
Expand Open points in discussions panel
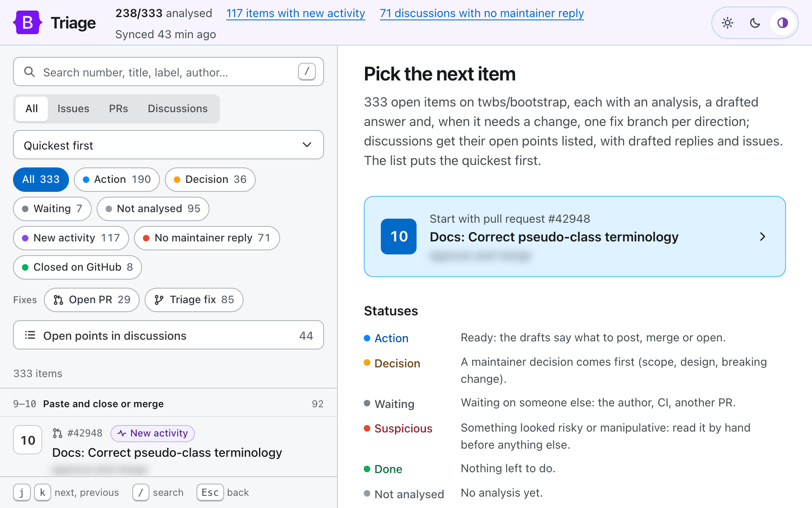pos(168,335)
